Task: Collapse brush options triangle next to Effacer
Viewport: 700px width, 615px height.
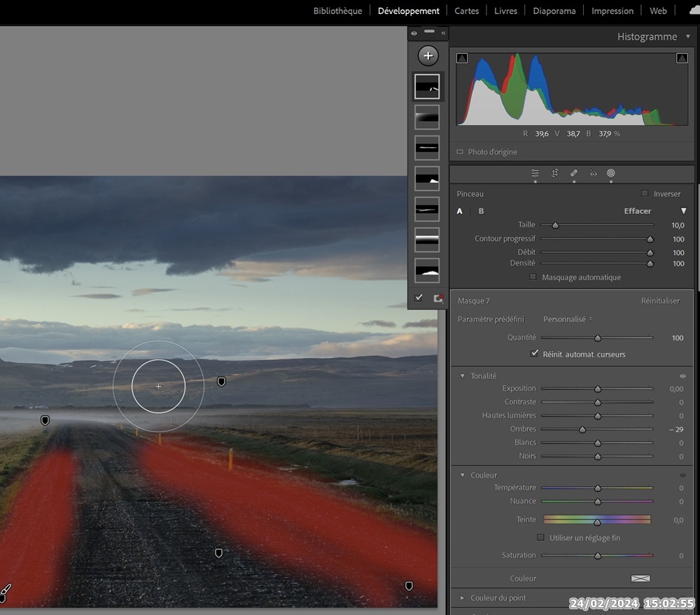Action: pyautogui.click(x=683, y=211)
